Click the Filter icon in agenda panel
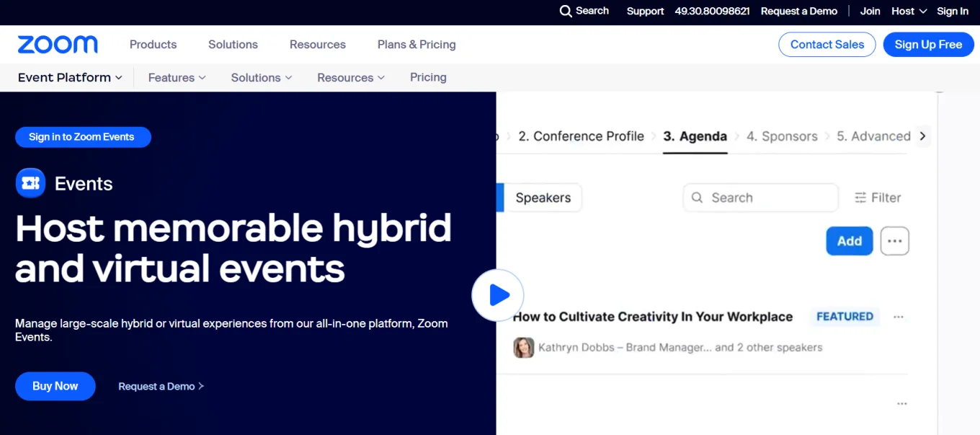 tap(860, 198)
